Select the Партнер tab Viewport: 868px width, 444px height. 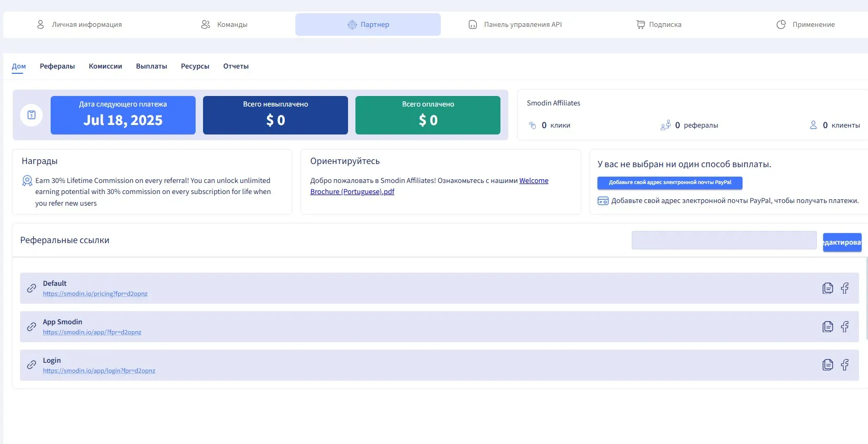[368, 25]
